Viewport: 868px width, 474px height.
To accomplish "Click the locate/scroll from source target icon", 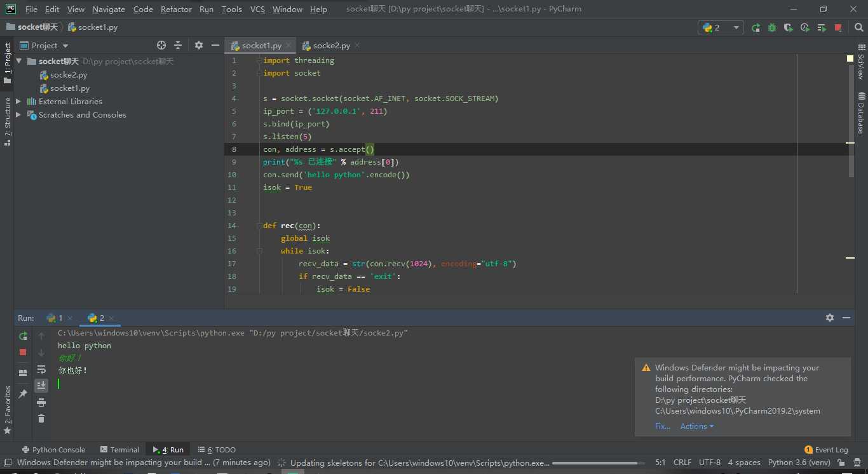I will (x=161, y=45).
